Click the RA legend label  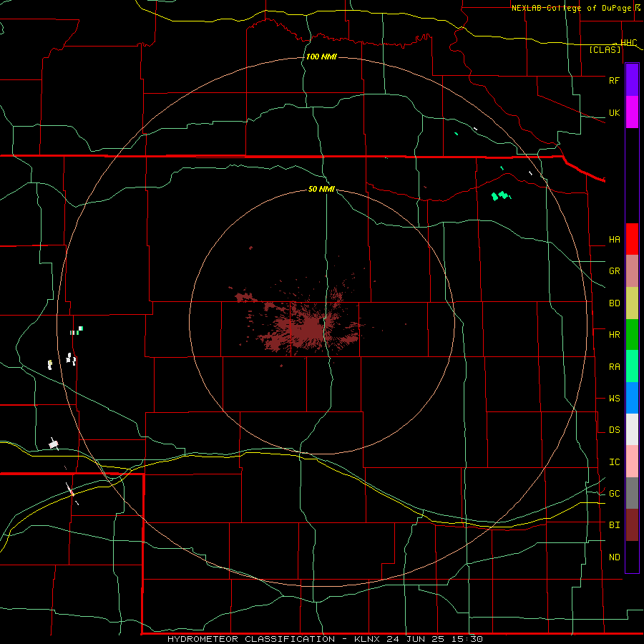pos(614,367)
